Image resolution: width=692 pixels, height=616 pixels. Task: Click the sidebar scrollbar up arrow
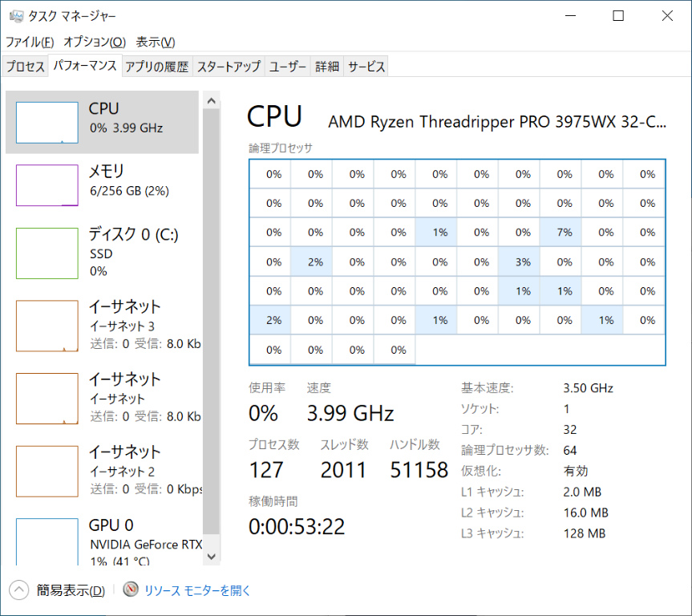coord(212,101)
